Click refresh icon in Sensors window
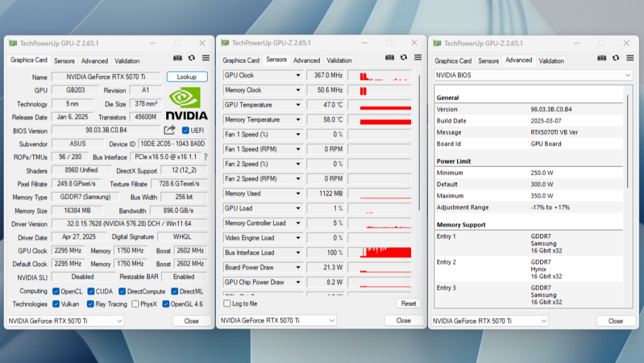The image size is (644, 363). [x=404, y=57]
